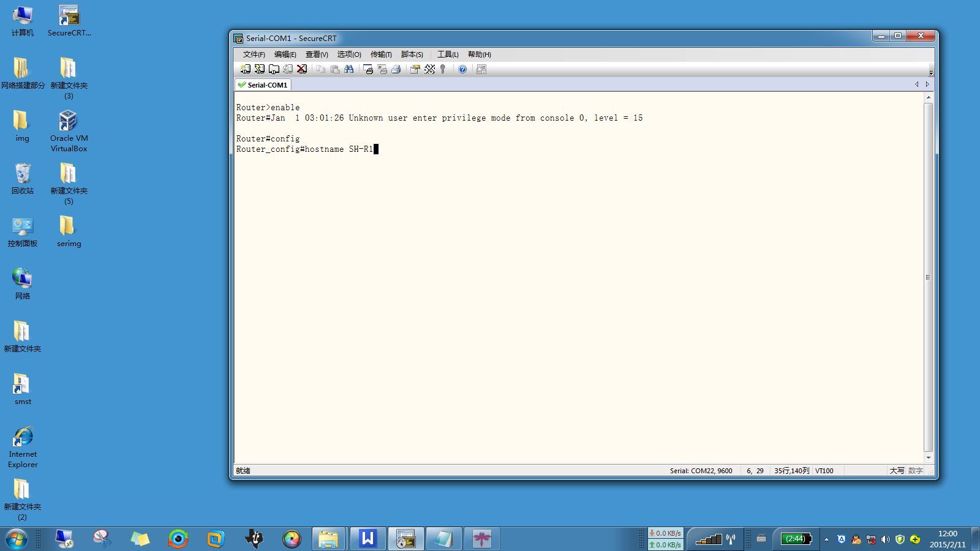The width and height of the screenshot is (980, 551).
Task: Click the Print Screen toolbar icon
Action: [368, 69]
